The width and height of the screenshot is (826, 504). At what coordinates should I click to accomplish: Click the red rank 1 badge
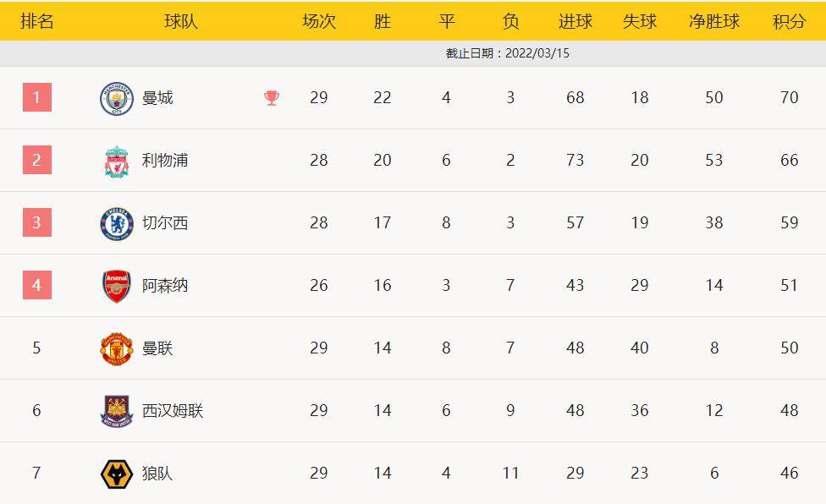(36, 98)
